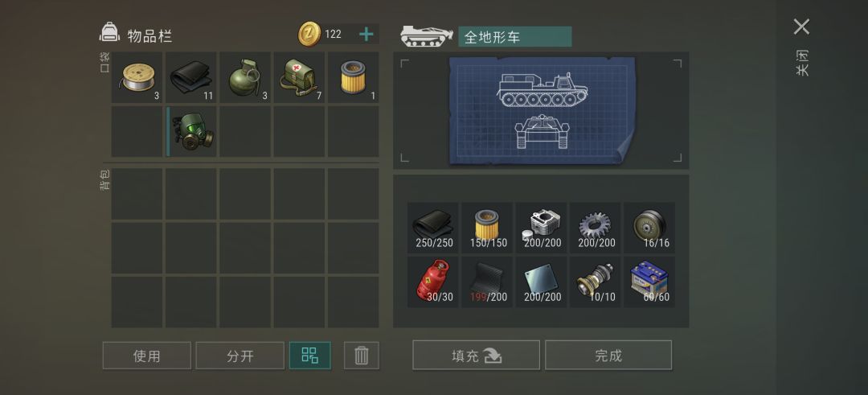868x395 pixels.
Task: Select the gear requirement 200/200
Action: [595, 228]
